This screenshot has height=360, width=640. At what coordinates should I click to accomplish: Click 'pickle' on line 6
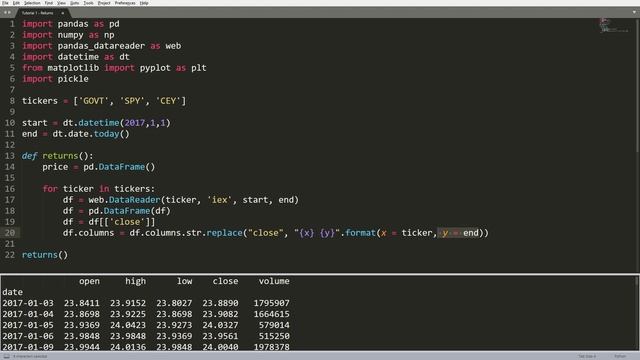[x=73, y=79]
